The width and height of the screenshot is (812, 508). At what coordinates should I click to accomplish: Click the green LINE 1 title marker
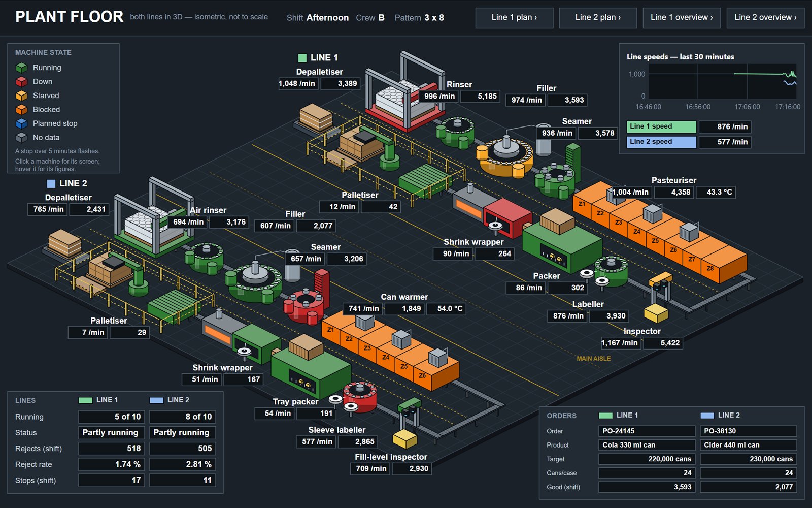302,58
